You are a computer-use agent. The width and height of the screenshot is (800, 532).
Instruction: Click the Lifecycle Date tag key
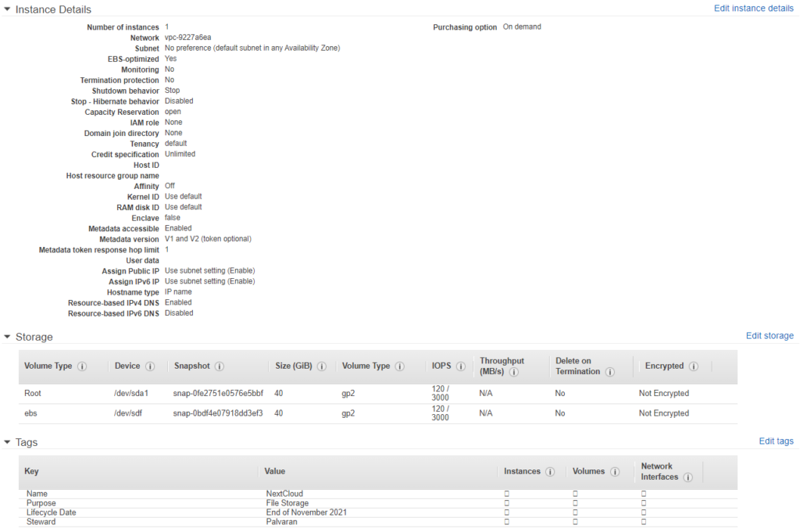(x=51, y=512)
